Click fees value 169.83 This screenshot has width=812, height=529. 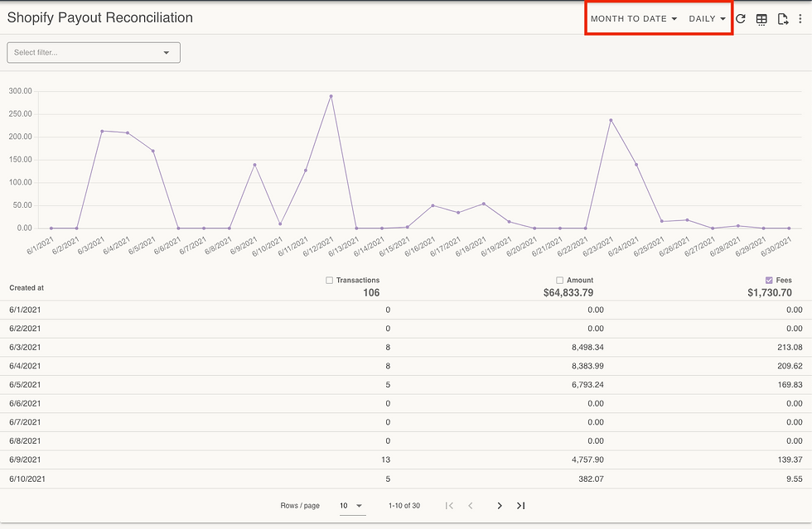(x=790, y=385)
